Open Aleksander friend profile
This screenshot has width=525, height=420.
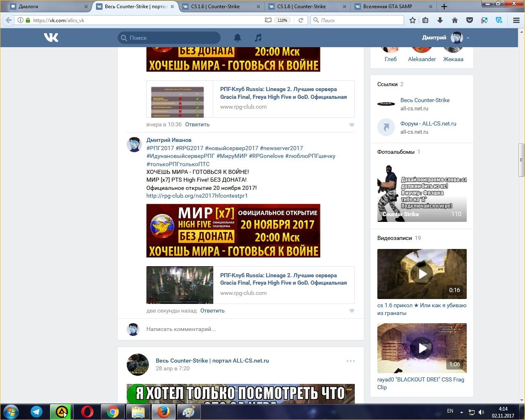[x=422, y=59]
